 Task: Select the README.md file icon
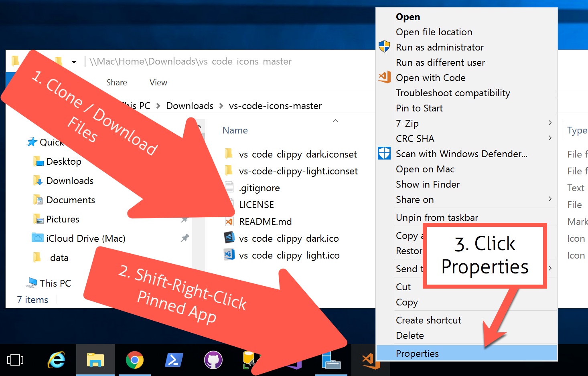click(229, 221)
